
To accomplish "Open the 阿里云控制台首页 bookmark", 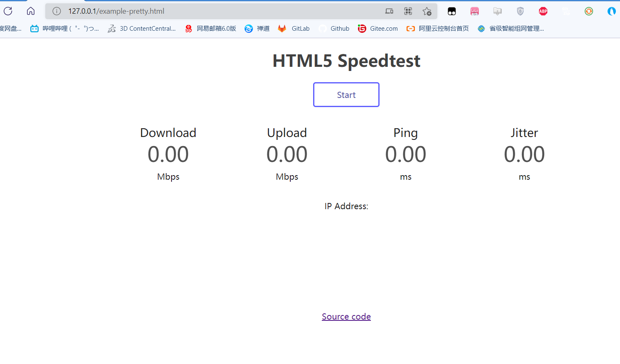I will [438, 28].
